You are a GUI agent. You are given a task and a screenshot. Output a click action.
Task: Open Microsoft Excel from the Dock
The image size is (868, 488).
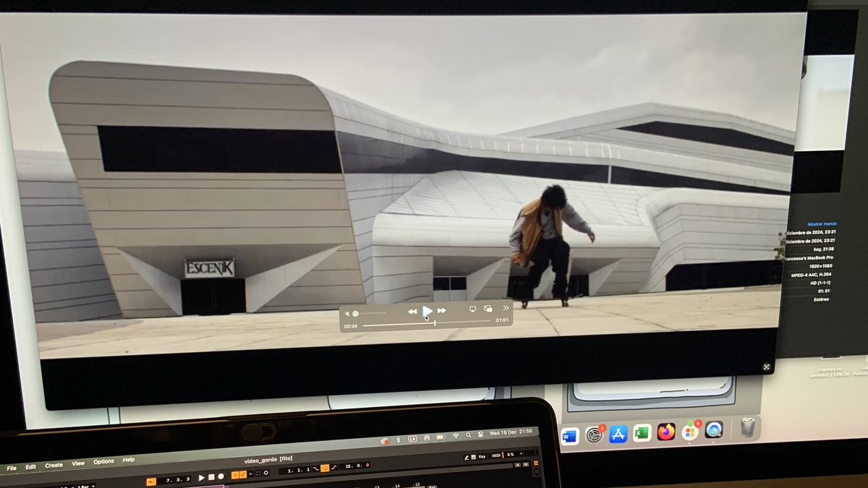642,433
